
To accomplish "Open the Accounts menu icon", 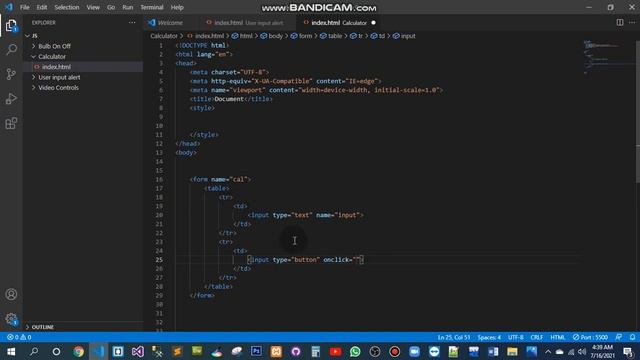I will point(11,294).
